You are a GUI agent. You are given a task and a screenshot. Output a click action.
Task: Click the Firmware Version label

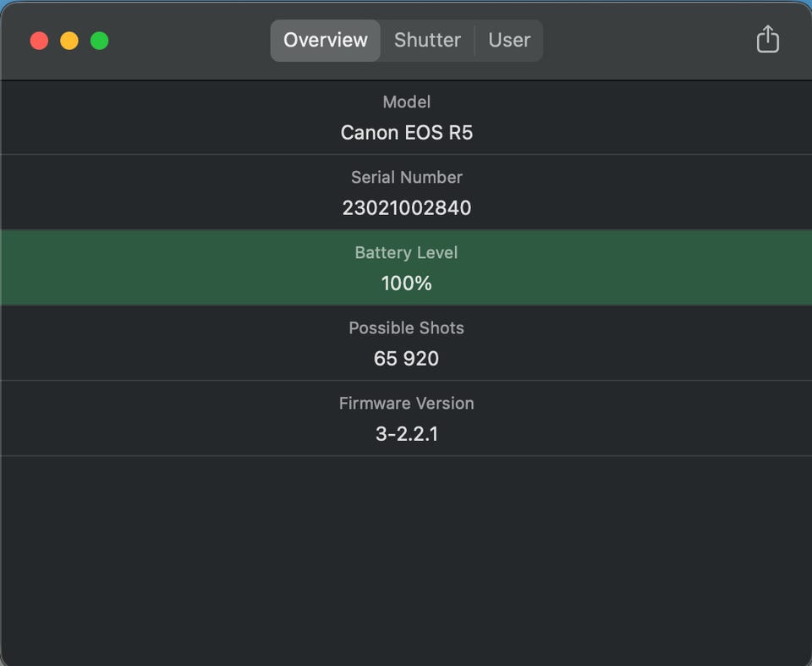(406, 403)
